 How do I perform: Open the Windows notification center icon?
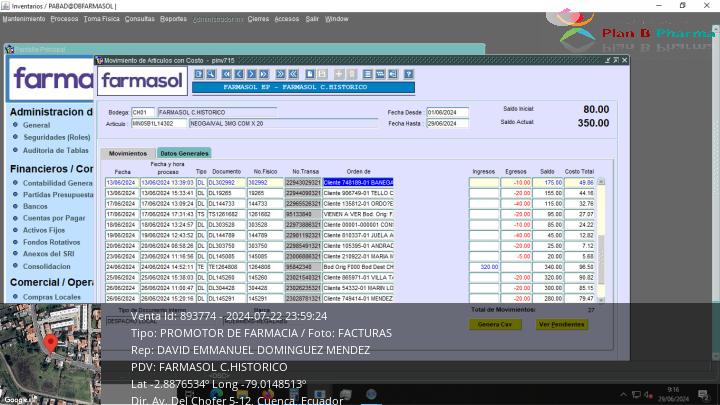(703, 394)
